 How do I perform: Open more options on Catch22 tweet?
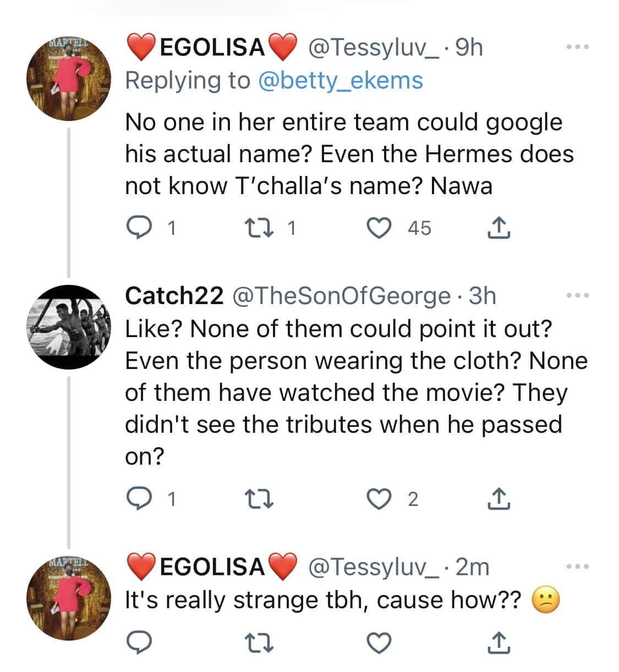[577, 296]
